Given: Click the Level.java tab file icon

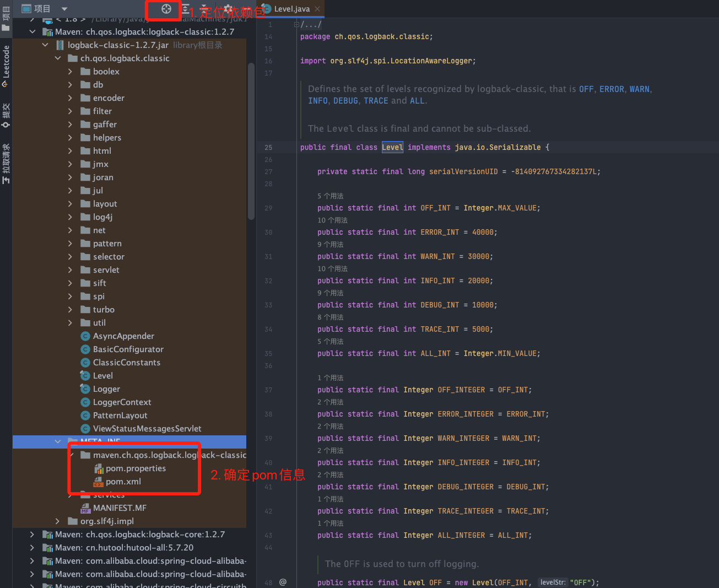Looking at the screenshot, I should (267, 9).
